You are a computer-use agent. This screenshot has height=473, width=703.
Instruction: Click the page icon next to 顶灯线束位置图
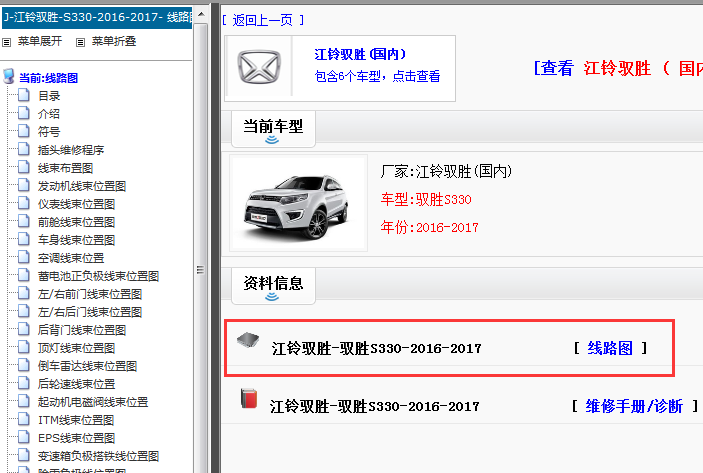point(24,347)
